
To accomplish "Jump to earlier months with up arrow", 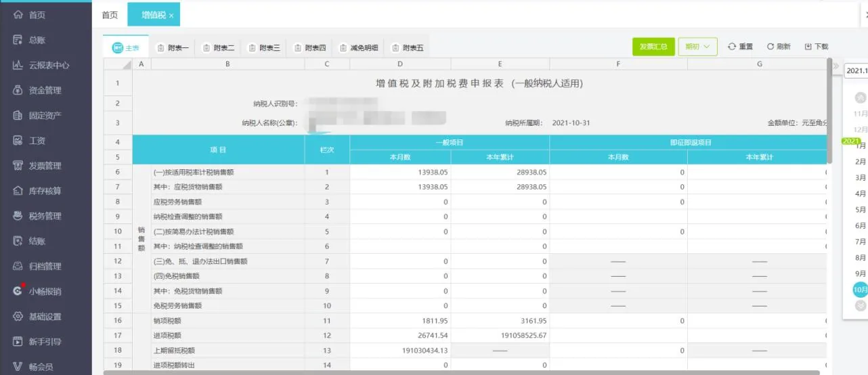I will click(861, 97).
